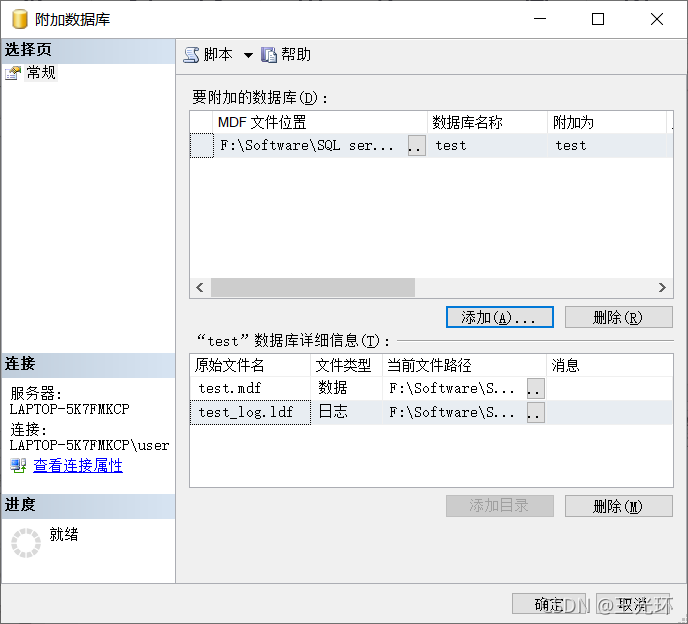The width and height of the screenshot is (688, 624).
Task: Click the row selector of the test database row
Action: [201, 145]
